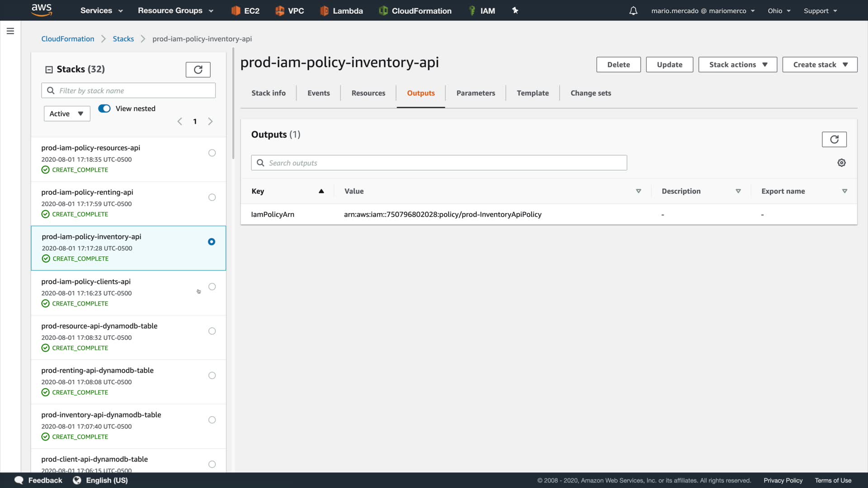Select prod-iam-policy-clients-api radio button
Image resolution: width=868 pixels, height=488 pixels.
pos(212,287)
